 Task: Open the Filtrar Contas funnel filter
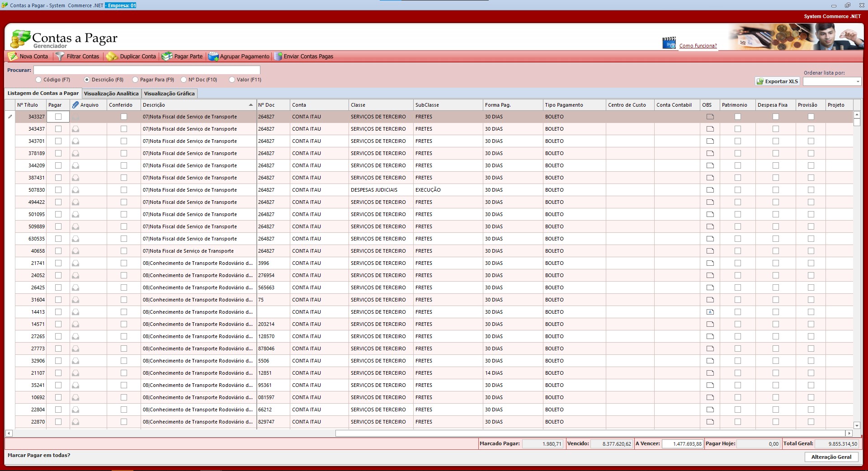(x=60, y=57)
